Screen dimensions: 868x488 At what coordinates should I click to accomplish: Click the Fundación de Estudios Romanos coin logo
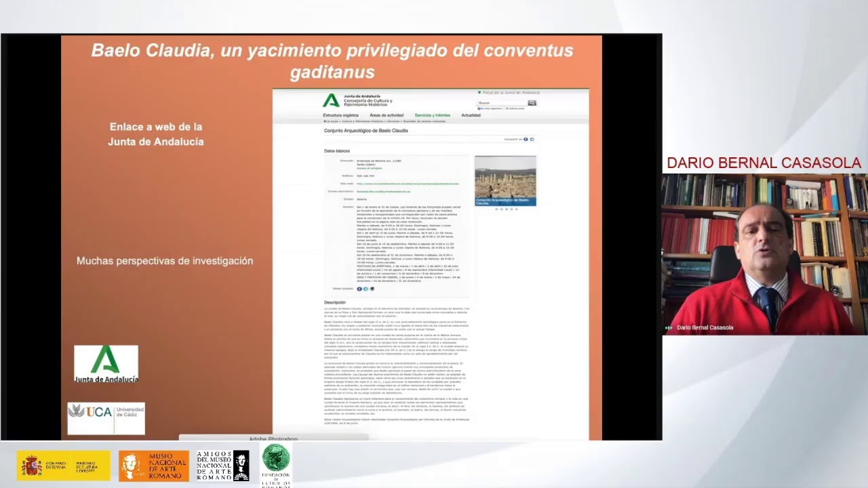(x=276, y=466)
